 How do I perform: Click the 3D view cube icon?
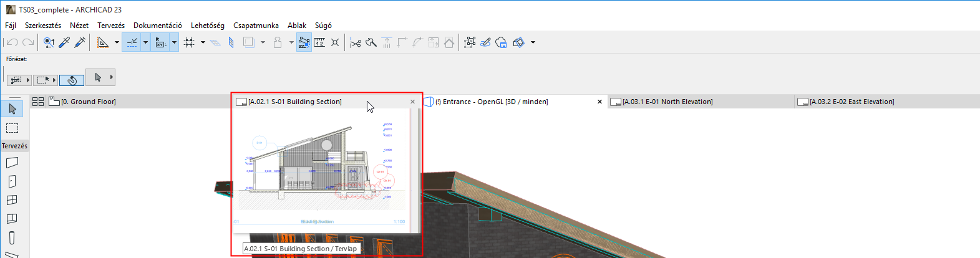[x=518, y=42]
